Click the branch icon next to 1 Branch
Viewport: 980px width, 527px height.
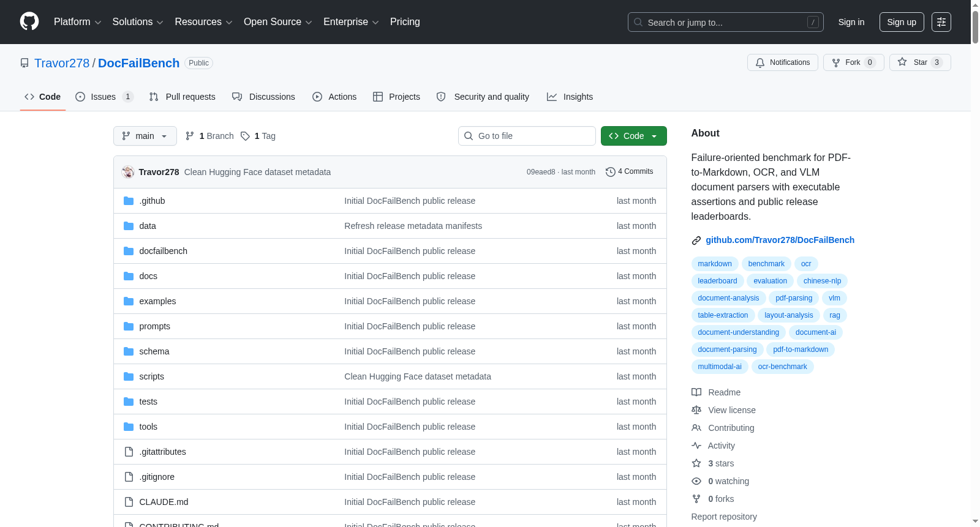coord(190,136)
